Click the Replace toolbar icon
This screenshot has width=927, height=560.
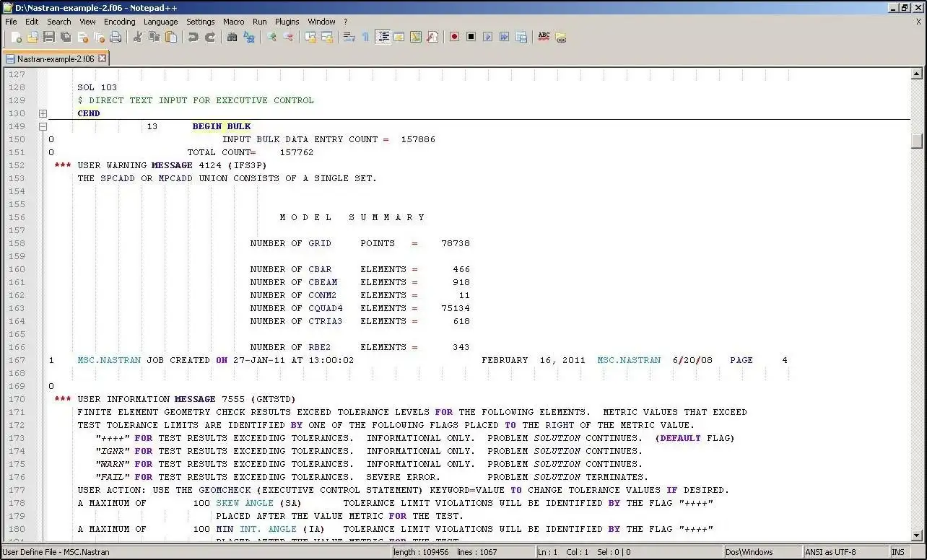tap(249, 37)
